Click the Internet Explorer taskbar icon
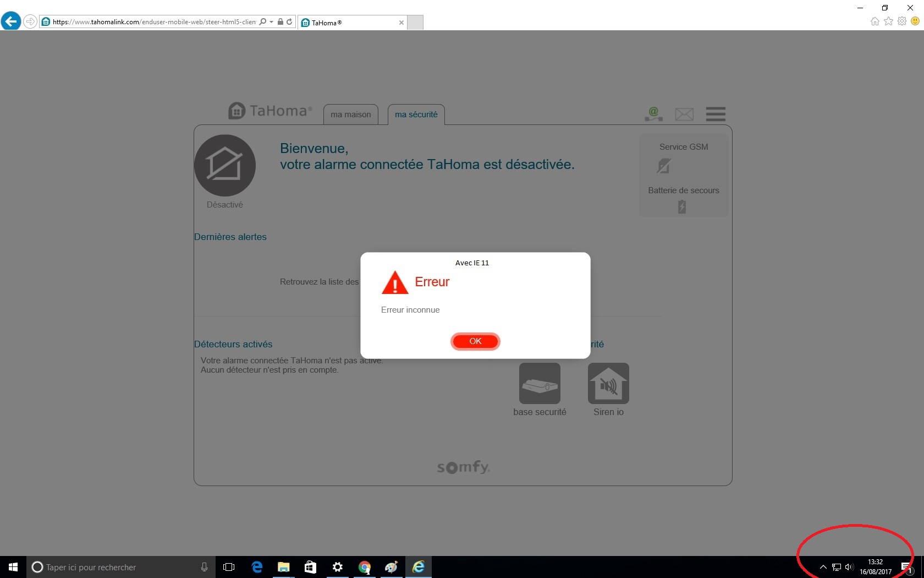This screenshot has width=924, height=578. tap(419, 567)
